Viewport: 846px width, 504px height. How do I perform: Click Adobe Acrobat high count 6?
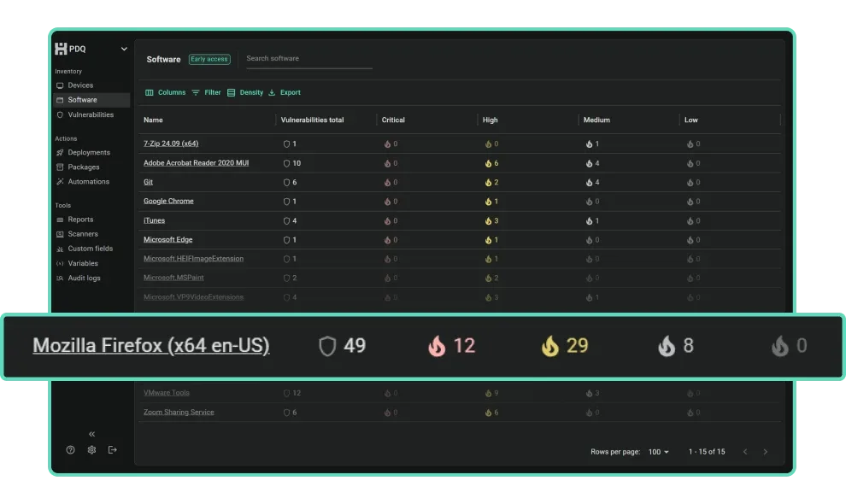491,163
